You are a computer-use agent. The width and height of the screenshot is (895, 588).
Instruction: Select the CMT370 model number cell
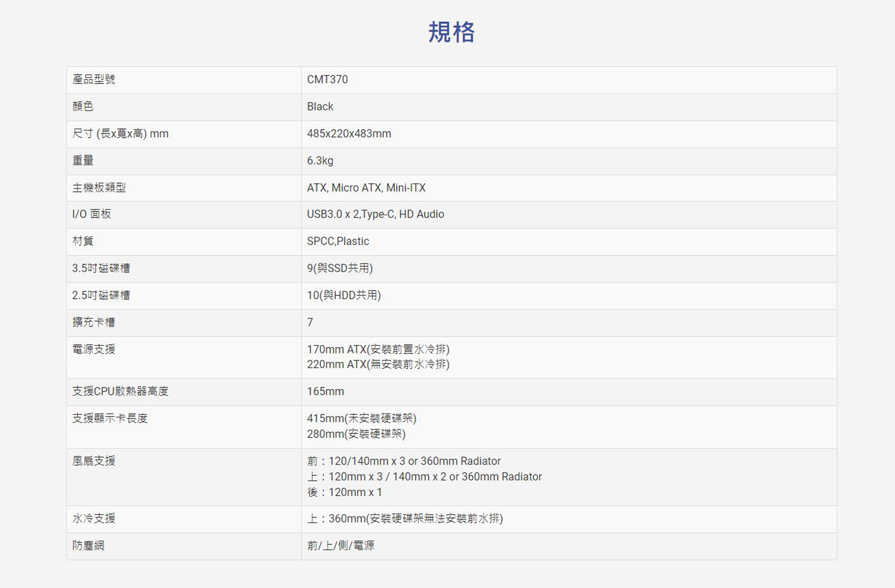[x=327, y=80]
